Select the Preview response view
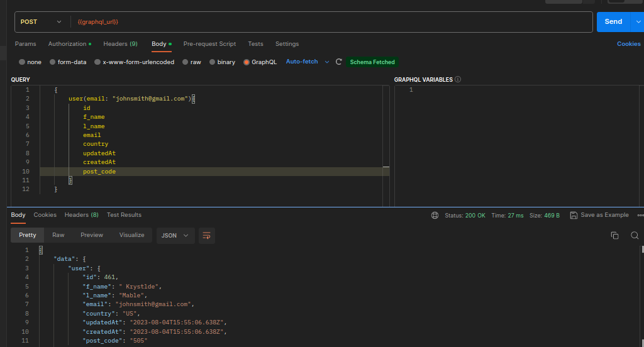The image size is (644, 347). click(x=92, y=235)
